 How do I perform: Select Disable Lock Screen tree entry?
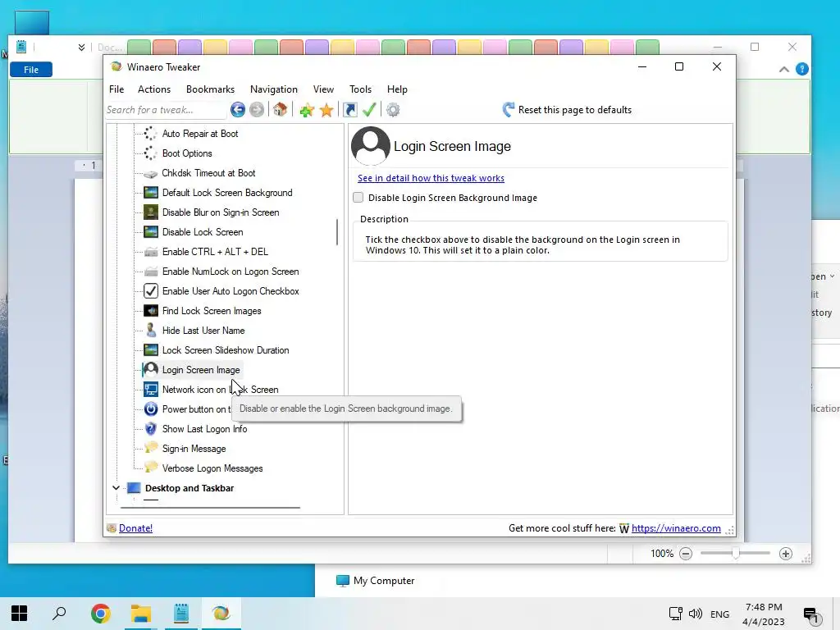[x=203, y=232]
